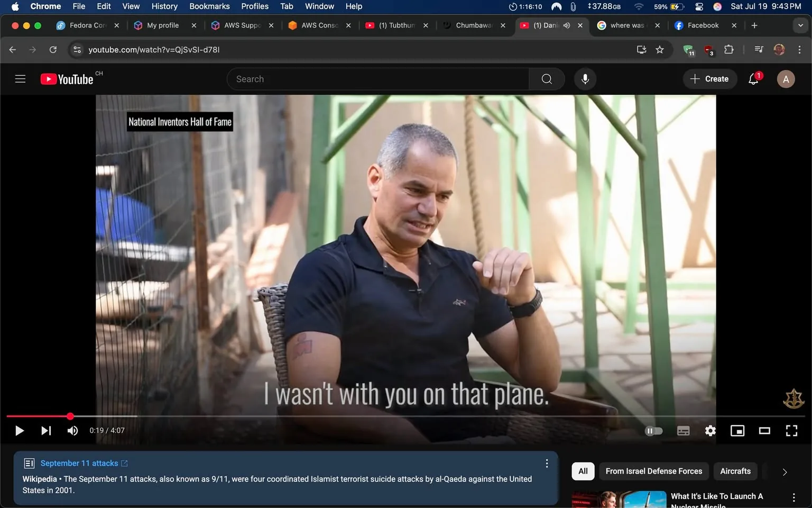
Task: Click the Nuclear Missile video thumbnail
Action: click(619, 498)
